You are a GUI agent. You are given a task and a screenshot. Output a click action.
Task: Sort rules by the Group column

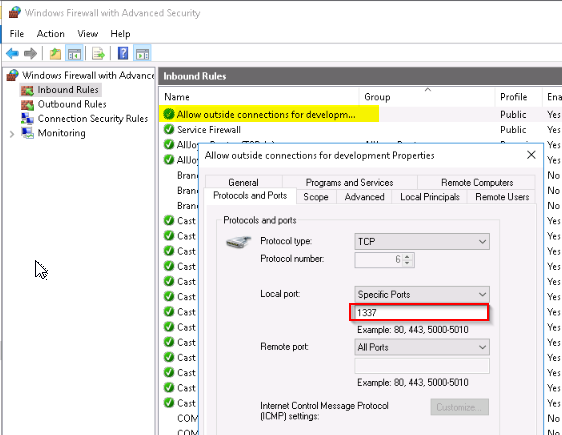[x=427, y=97]
